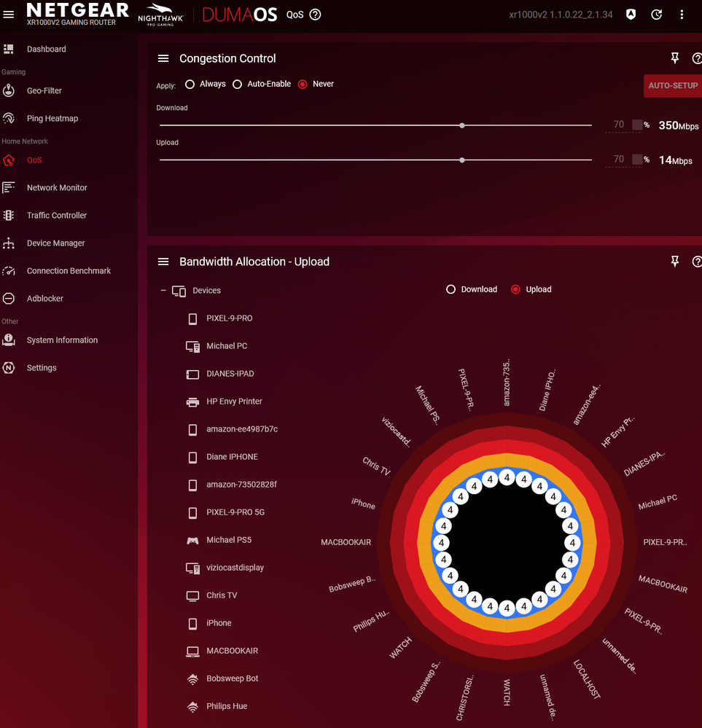Click the Device Manager tree icon
Viewport: 702px width, 728px height.
(8, 243)
